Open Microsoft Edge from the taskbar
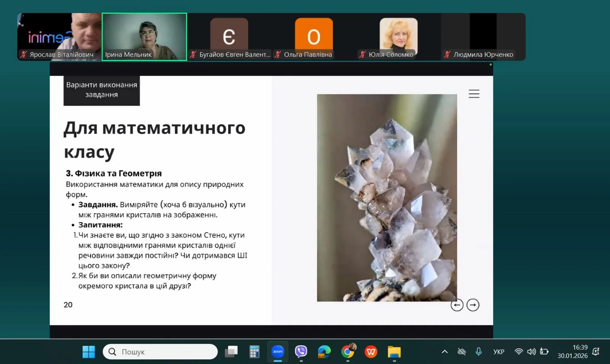Screen dimensions: 610x364 pyautogui.click(x=324, y=352)
